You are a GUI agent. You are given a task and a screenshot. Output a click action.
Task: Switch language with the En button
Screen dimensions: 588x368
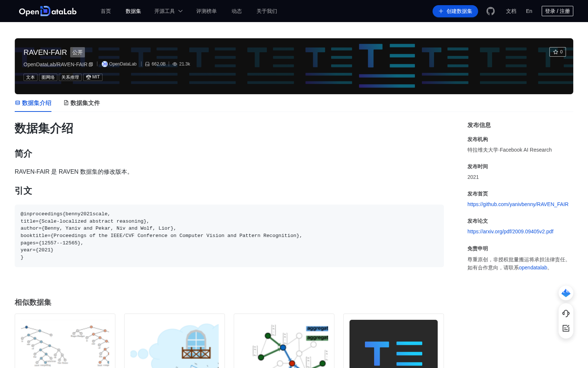pos(529,11)
